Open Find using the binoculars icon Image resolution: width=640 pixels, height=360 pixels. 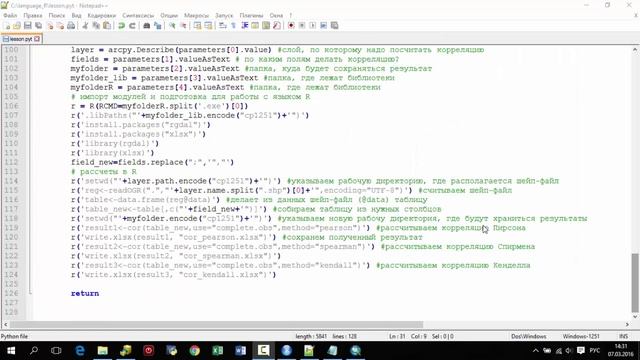(x=147, y=26)
